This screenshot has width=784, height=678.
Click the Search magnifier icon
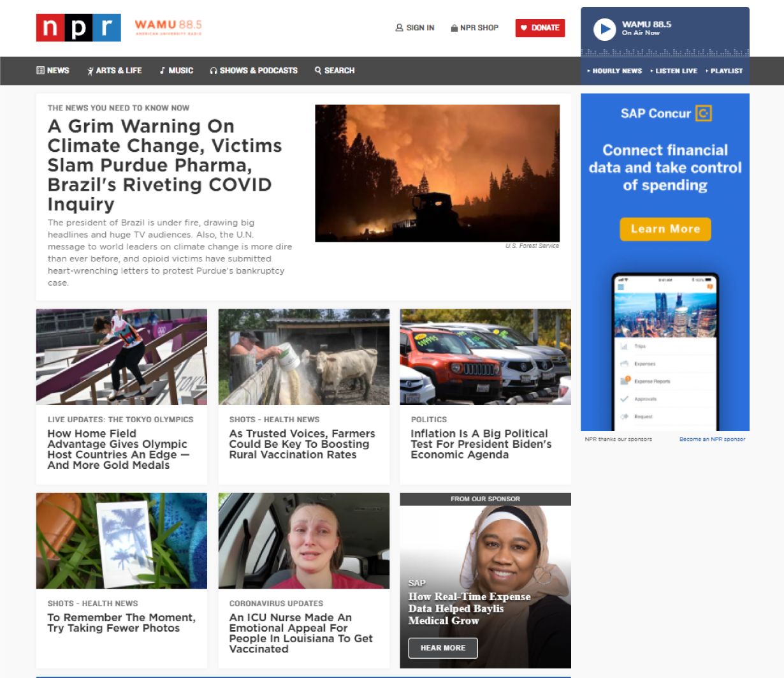click(x=318, y=71)
